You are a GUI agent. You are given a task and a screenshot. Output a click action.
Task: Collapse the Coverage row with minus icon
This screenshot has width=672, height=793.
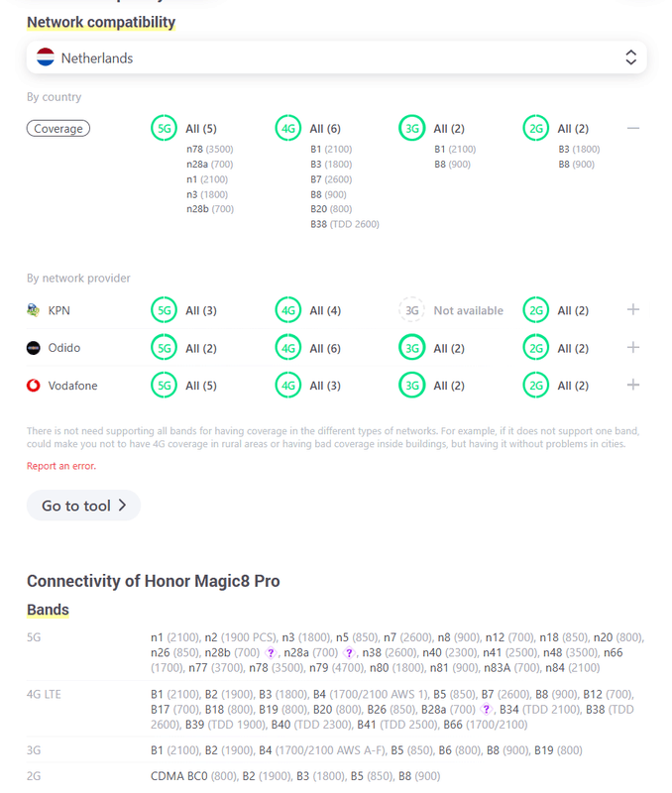pyautogui.click(x=633, y=128)
